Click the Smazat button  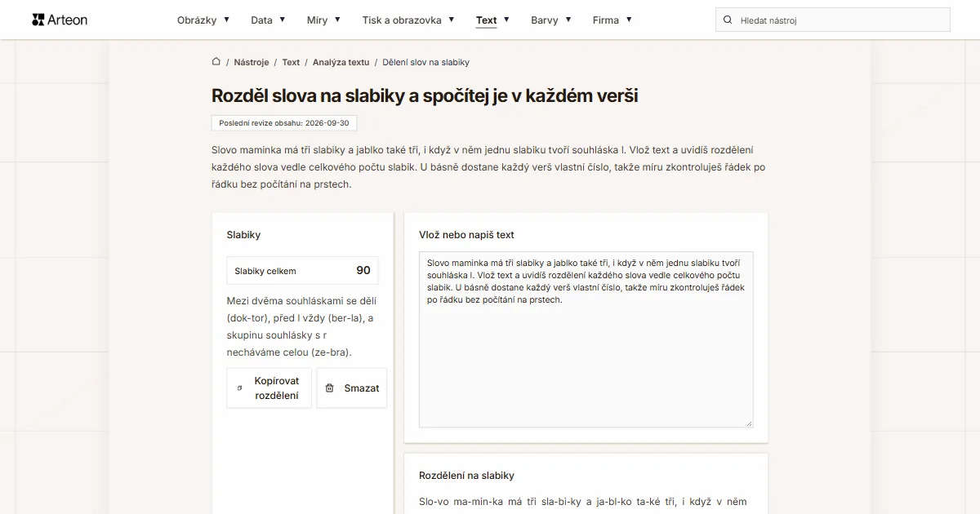(352, 388)
